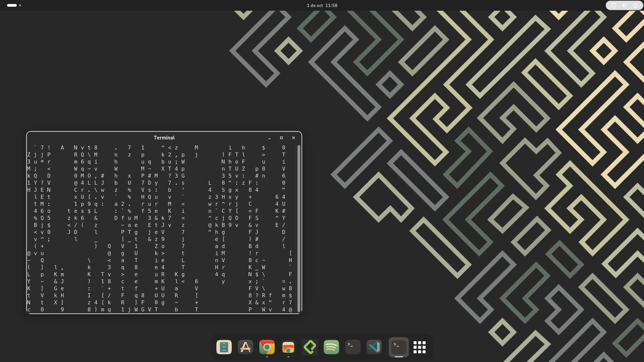The image size is (644, 362).
Task: Open the Files manager from dock
Action: pyautogui.click(x=224, y=347)
